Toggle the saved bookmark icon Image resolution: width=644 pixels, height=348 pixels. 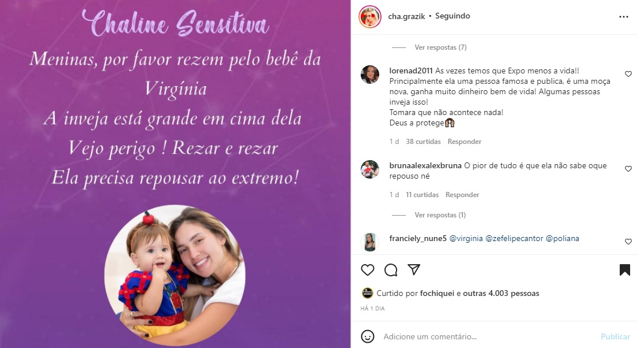pyautogui.click(x=625, y=270)
